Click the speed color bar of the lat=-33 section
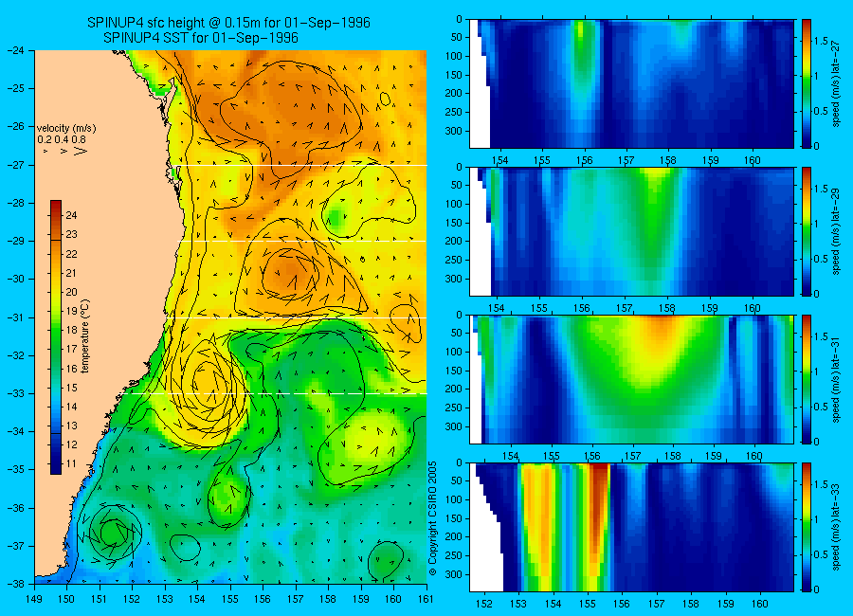 (807, 527)
